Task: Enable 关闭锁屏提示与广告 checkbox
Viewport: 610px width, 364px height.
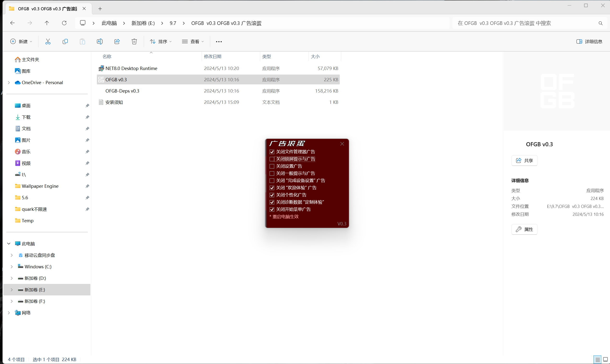Action: (x=272, y=159)
